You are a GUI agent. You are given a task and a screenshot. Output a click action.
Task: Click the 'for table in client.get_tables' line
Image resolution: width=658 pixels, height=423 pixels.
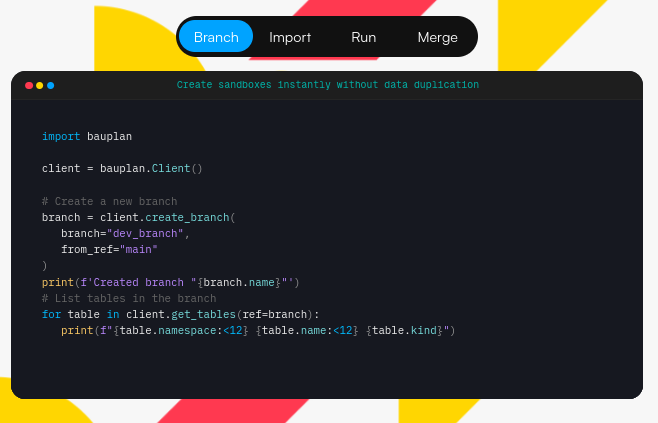[180, 314]
